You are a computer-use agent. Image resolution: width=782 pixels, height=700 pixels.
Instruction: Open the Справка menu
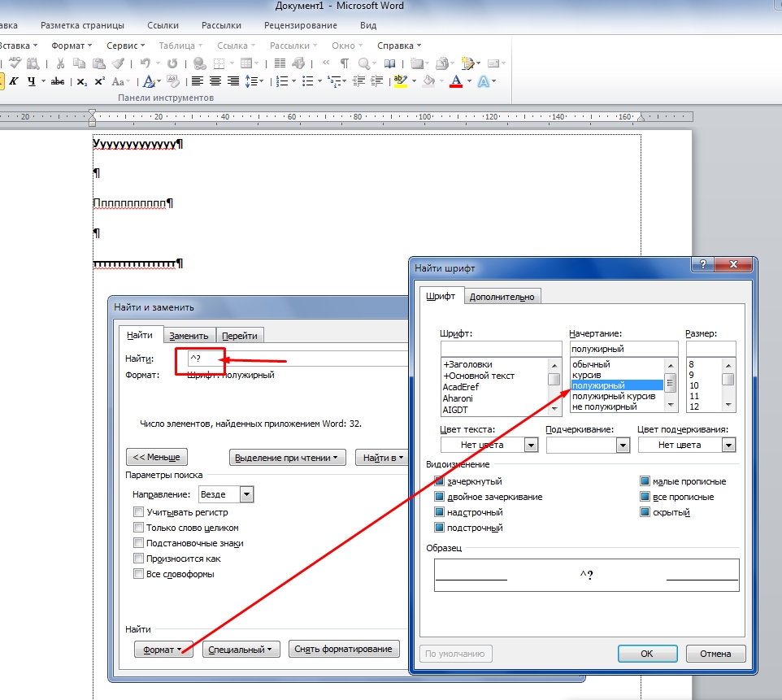399,46
